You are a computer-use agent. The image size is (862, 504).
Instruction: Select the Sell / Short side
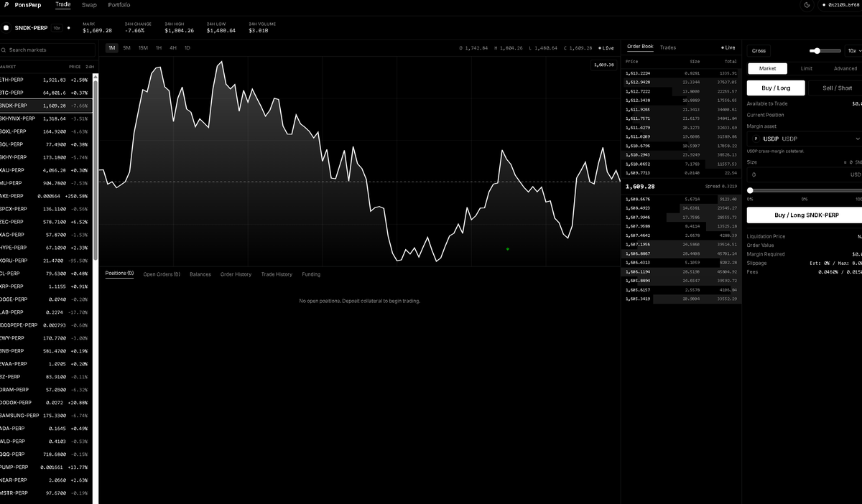(x=837, y=88)
